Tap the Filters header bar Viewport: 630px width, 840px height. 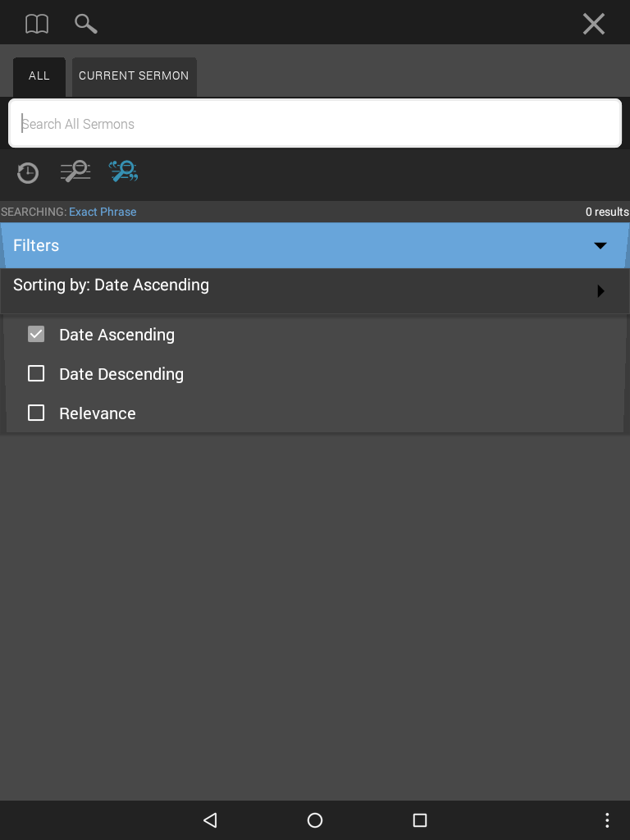(315, 245)
